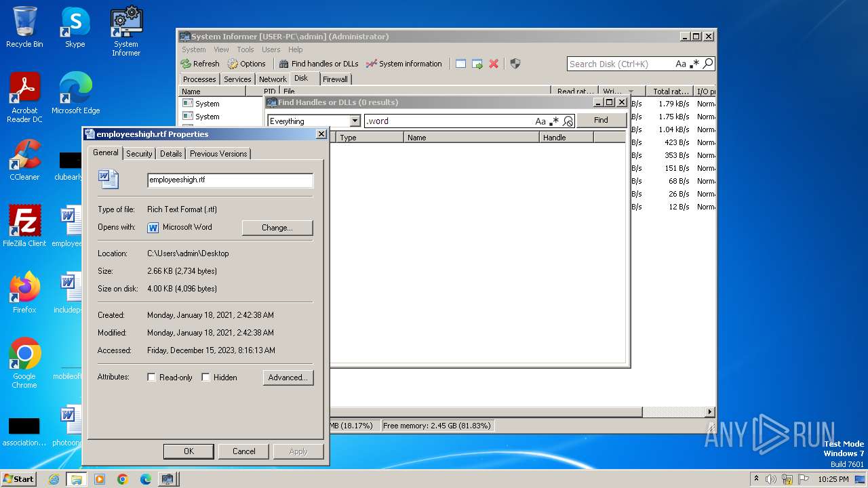Sort by Handle column in Find Handles

(x=566, y=138)
